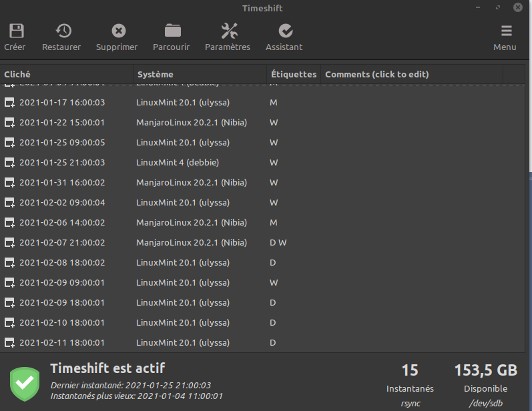This screenshot has height=411, width=532.
Task: Select snapshot date 2021-02-11 18:00:01
Action: click(x=62, y=342)
